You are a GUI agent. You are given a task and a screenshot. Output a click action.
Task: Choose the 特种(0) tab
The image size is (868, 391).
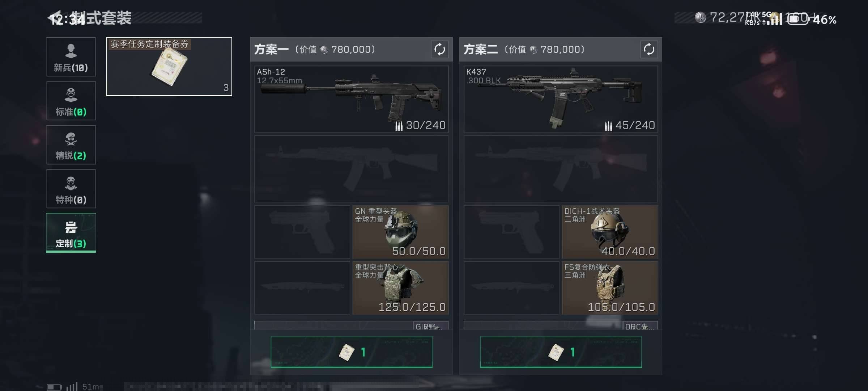pyautogui.click(x=71, y=189)
